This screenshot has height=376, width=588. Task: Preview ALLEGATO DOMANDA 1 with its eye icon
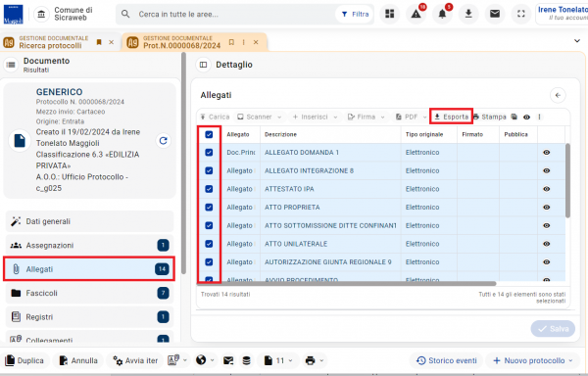(547, 153)
